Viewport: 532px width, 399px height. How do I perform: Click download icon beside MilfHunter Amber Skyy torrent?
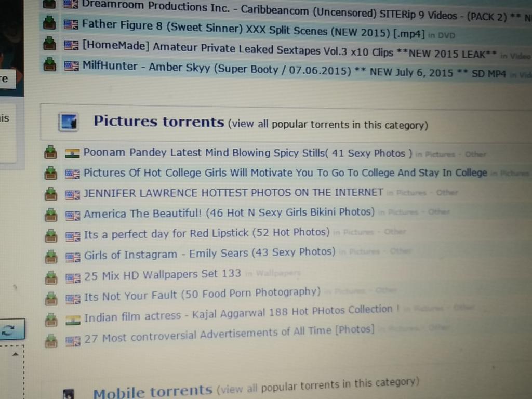[49, 64]
